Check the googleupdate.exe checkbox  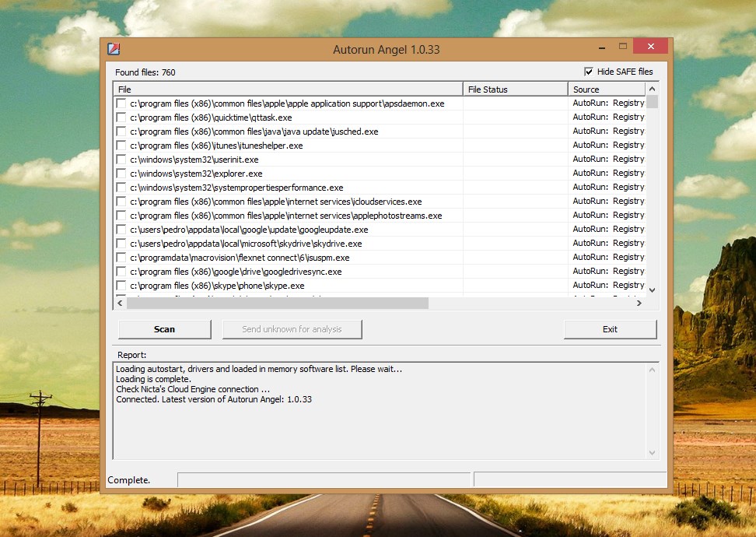click(121, 229)
